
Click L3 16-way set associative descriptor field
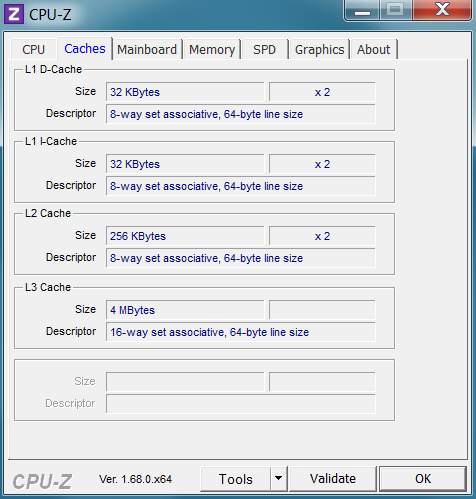coord(241,332)
